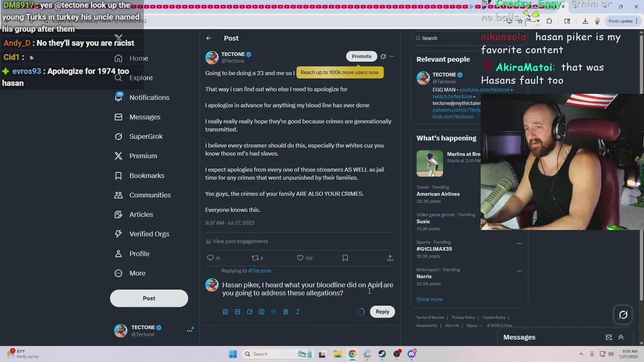Screen dimensions: 644x362
Task: Like the post with 102 likes
Action: pyautogui.click(x=300, y=258)
